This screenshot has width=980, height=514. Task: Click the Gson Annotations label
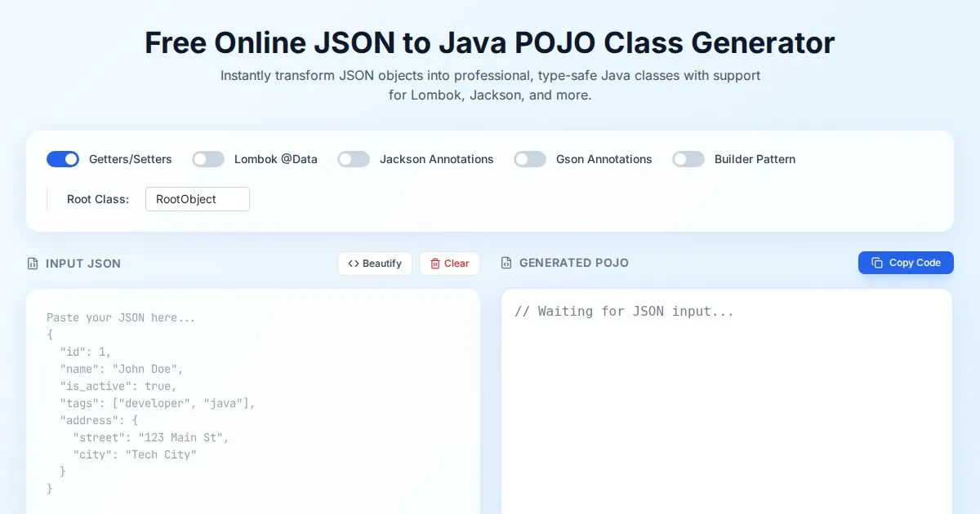coord(604,159)
